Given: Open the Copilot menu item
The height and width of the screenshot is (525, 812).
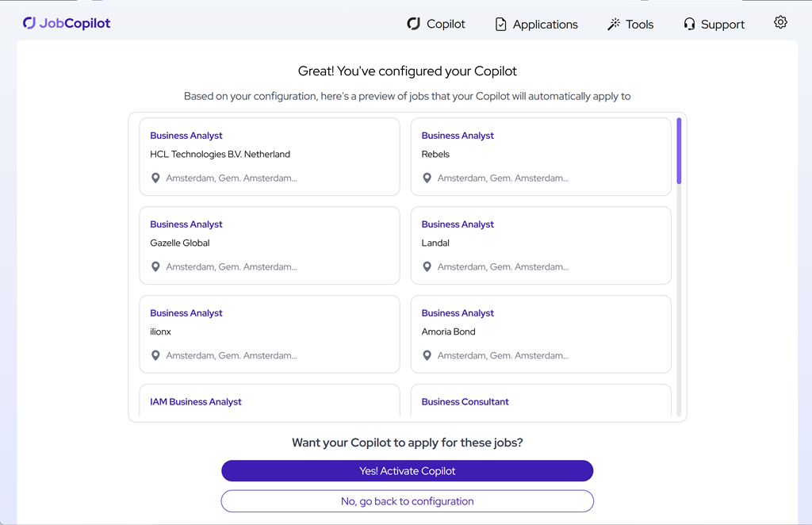Looking at the screenshot, I should click(436, 24).
